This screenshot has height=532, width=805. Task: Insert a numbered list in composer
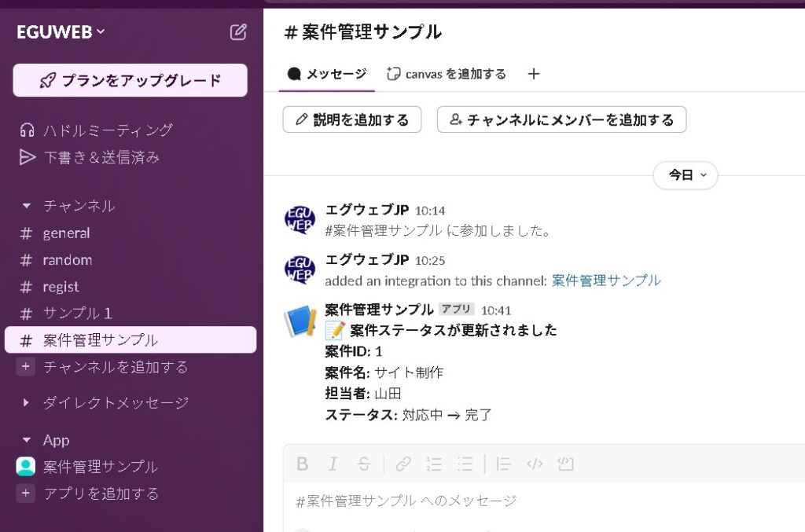pos(434,464)
